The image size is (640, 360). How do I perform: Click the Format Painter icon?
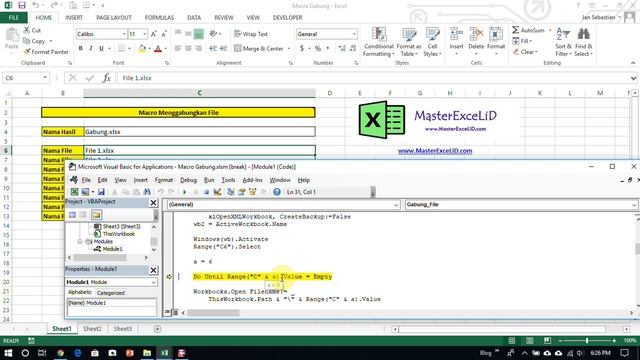(x=27, y=52)
